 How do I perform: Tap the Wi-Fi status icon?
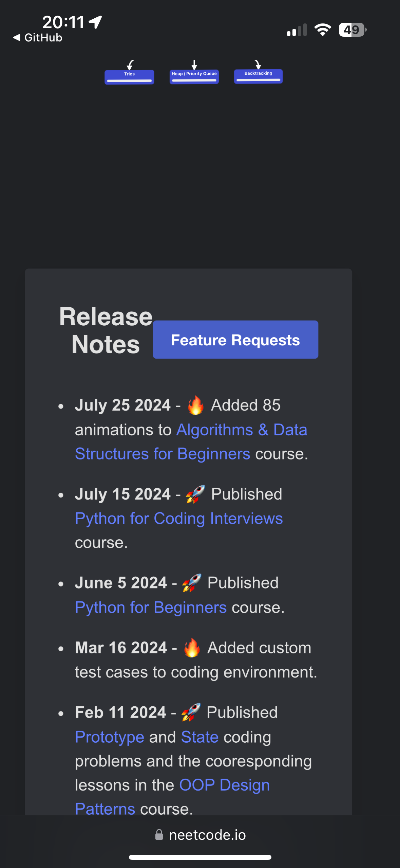click(322, 30)
